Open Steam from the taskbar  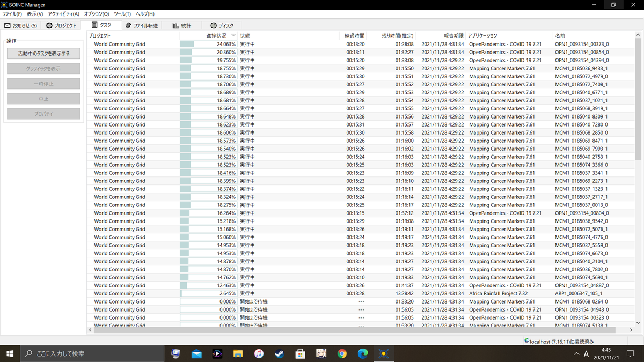coord(280,353)
